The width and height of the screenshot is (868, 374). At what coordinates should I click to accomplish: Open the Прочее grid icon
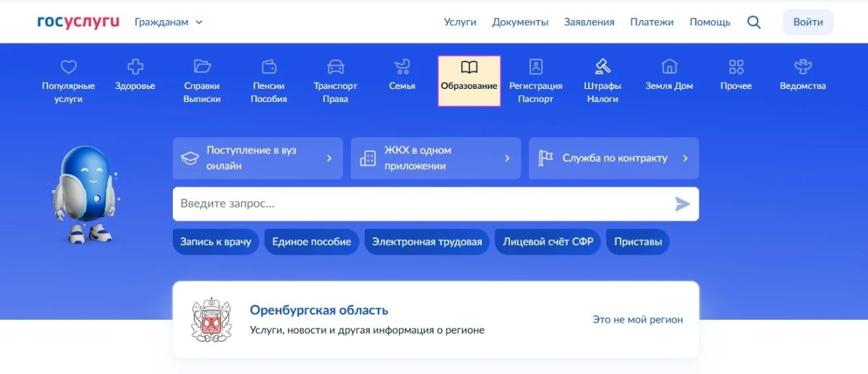pos(736,67)
